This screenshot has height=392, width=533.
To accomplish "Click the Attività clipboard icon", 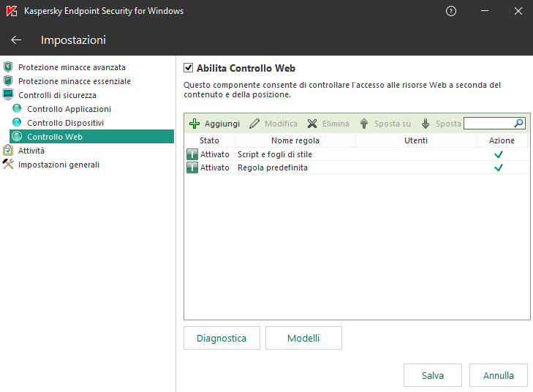I will click(8, 150).
